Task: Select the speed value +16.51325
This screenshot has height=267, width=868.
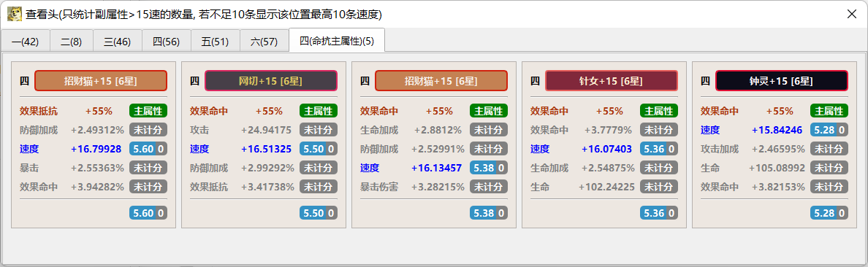Action: pos(266,149)
